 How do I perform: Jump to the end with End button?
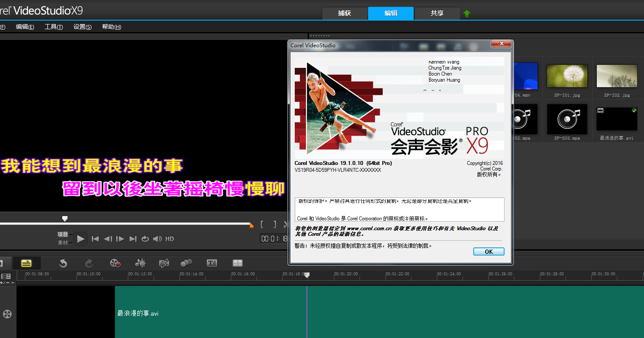pos(133,239)
